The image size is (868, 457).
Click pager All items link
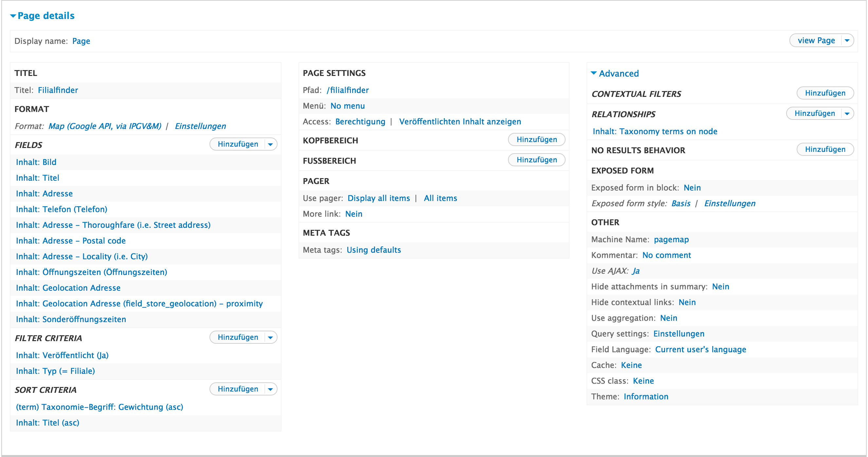pyautogui.click(x=441, y=198)
